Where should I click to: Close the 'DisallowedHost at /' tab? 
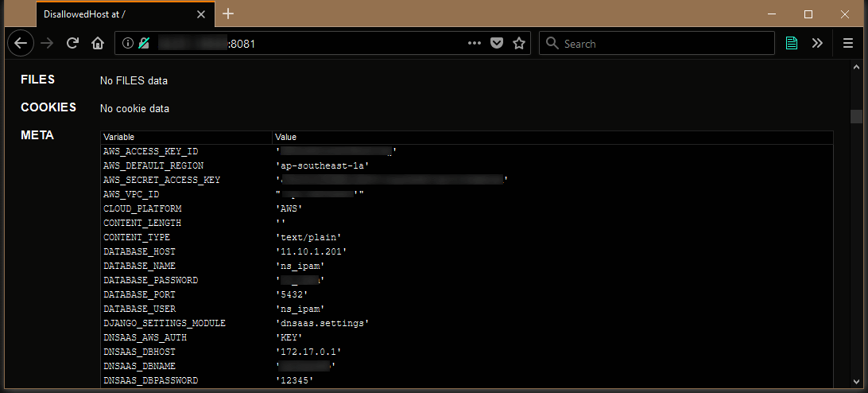coord(201,14)
